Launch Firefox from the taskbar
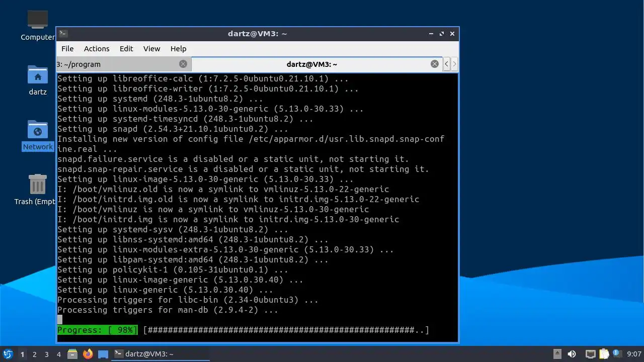This screenshot has width=644, height=362. click(88, 354)
